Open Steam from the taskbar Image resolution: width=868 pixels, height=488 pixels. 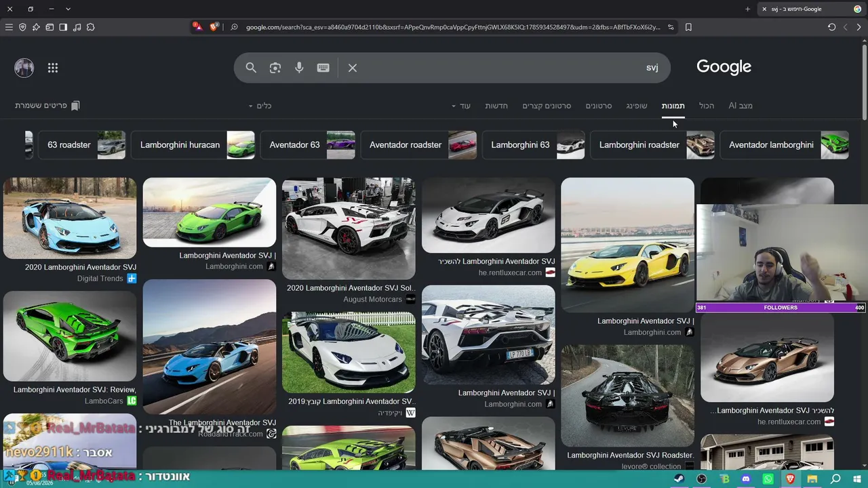pos(679,479)
